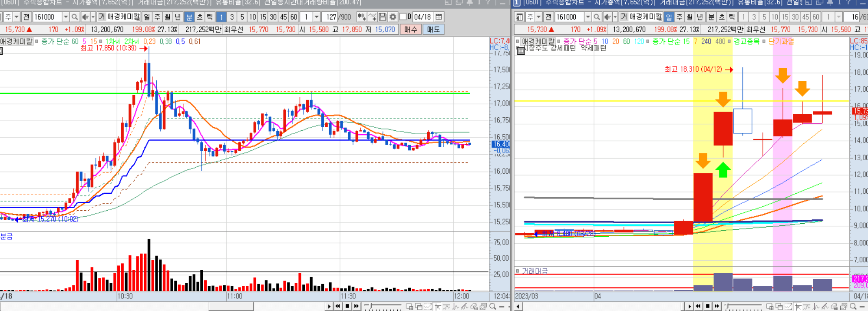Image resolution: width=868 pixels, height=311 pixels.
Task: Click the stock code field 161000 in left chart
Action: click(47, 17)
